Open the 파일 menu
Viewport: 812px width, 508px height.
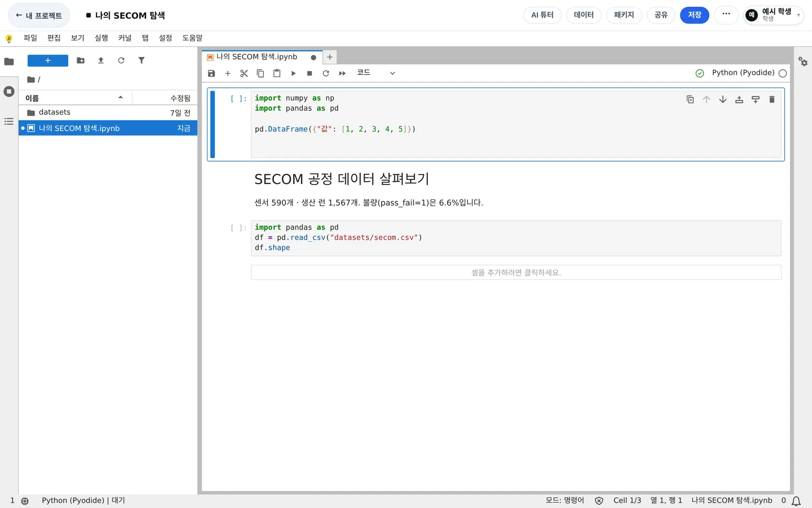[x=30, y=38]
